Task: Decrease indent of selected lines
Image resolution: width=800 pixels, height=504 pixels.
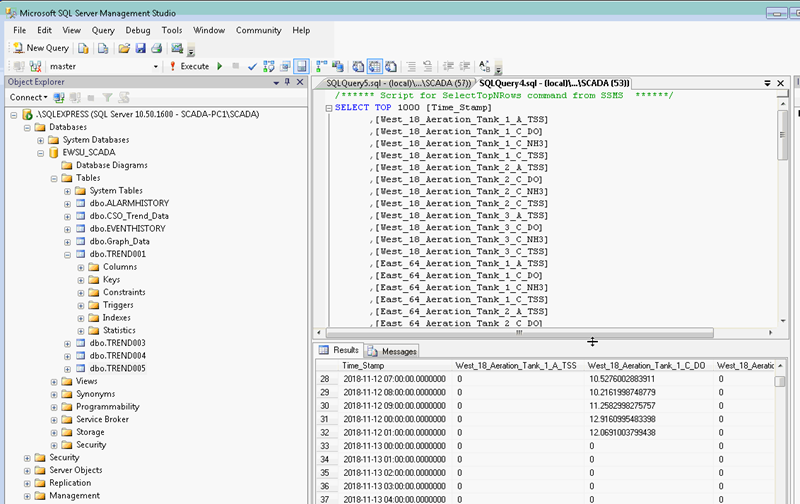Action: 448,66
